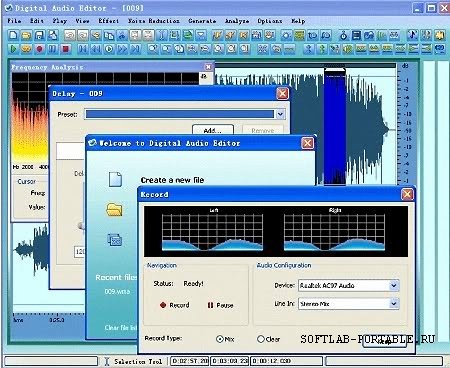Click the Clear file list link
This screenshot has width=450, height=368.
coord(121,328)
